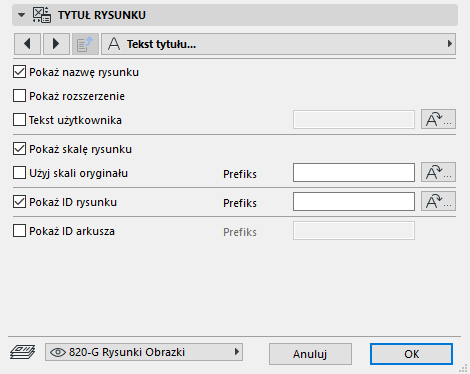Viewport: 470px width, 374px height.
Task: Click the page list icon with blue arrow
Action: (x=85, y=44)
